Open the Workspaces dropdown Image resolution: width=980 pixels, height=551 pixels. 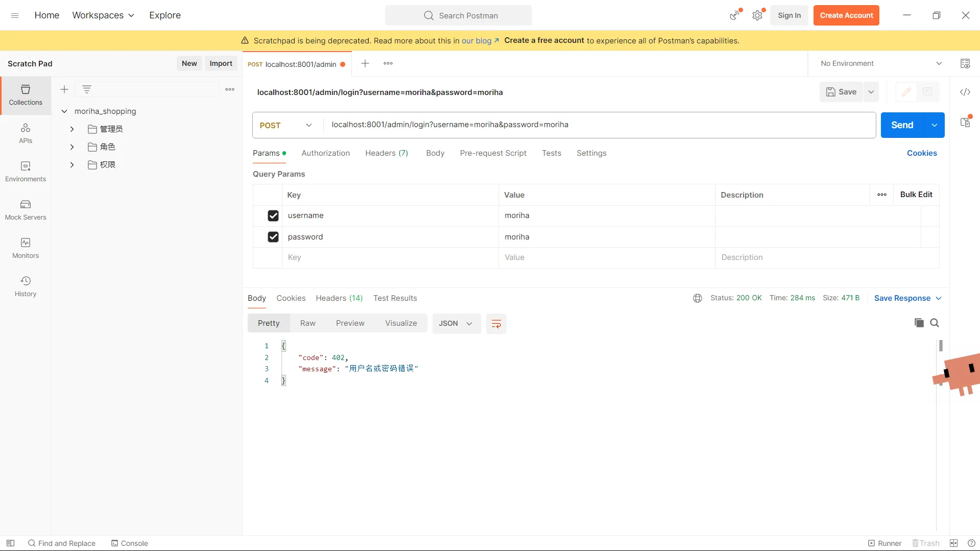click(x=103, y=15)
